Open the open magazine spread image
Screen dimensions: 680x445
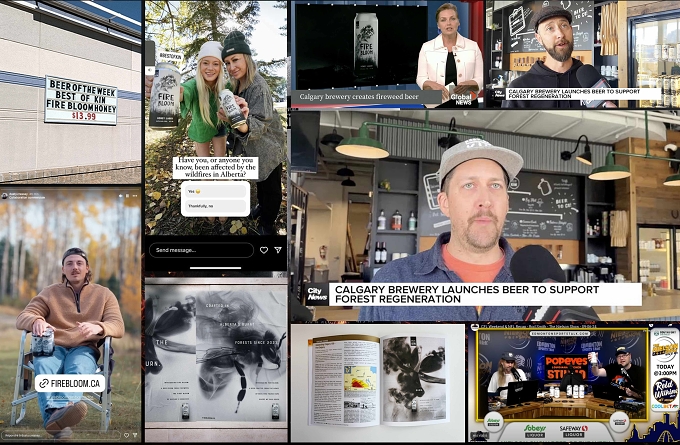pyautogui.click(x=378, y=383)
